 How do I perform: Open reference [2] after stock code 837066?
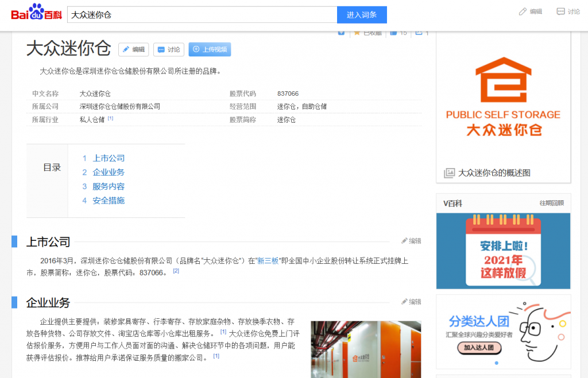point(176,271)
